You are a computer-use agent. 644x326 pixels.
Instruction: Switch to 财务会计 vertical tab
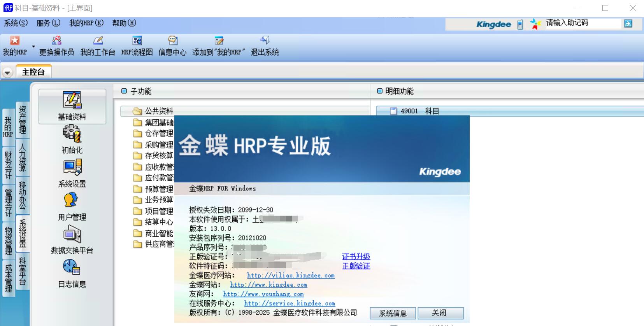click(x=8, y=165)
